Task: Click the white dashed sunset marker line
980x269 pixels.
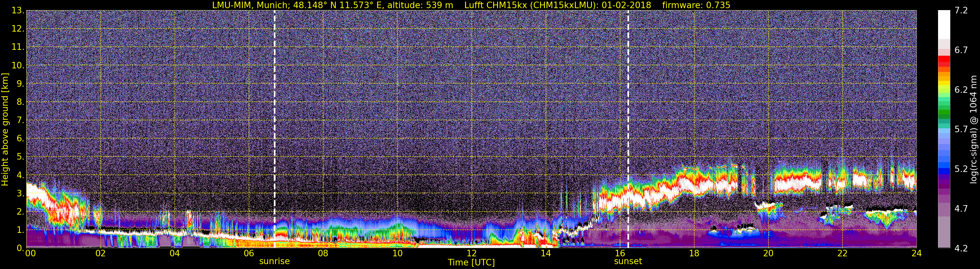Action: coord(628,129)
